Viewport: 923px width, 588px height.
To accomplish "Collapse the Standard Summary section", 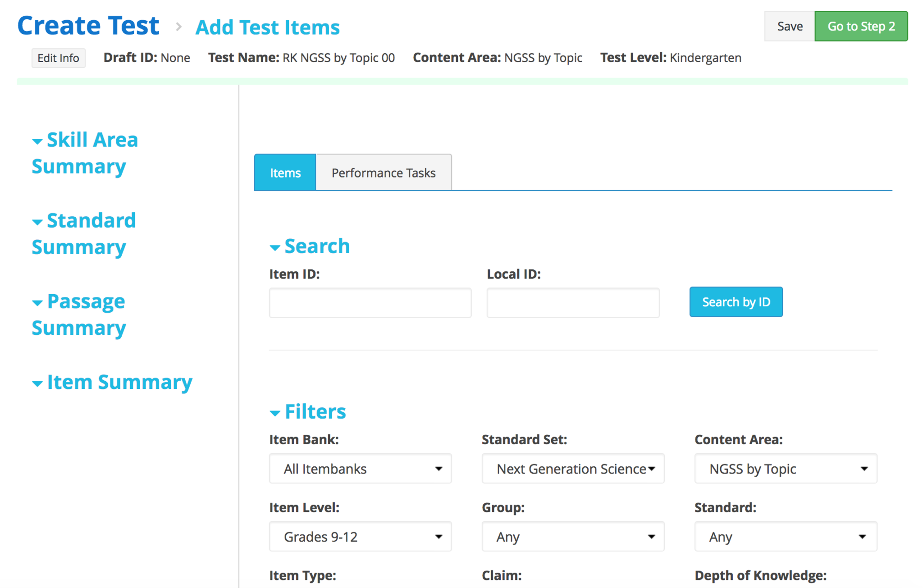I will (x=38, y=222).
